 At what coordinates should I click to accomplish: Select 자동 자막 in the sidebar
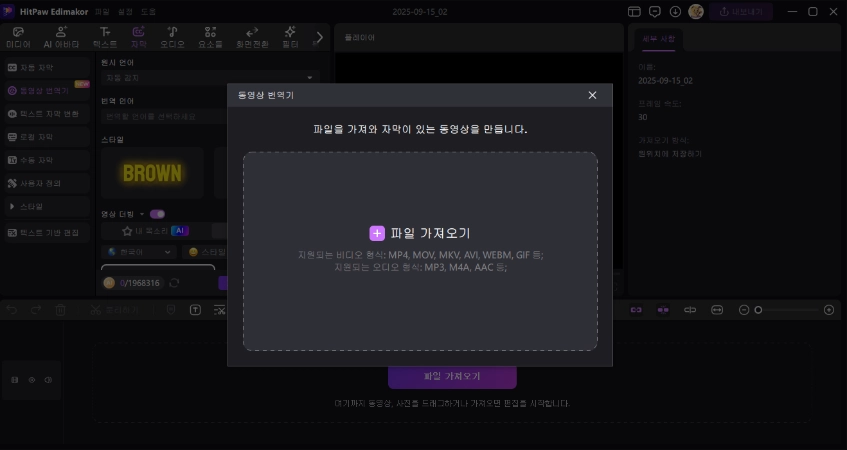coord(31,67)
